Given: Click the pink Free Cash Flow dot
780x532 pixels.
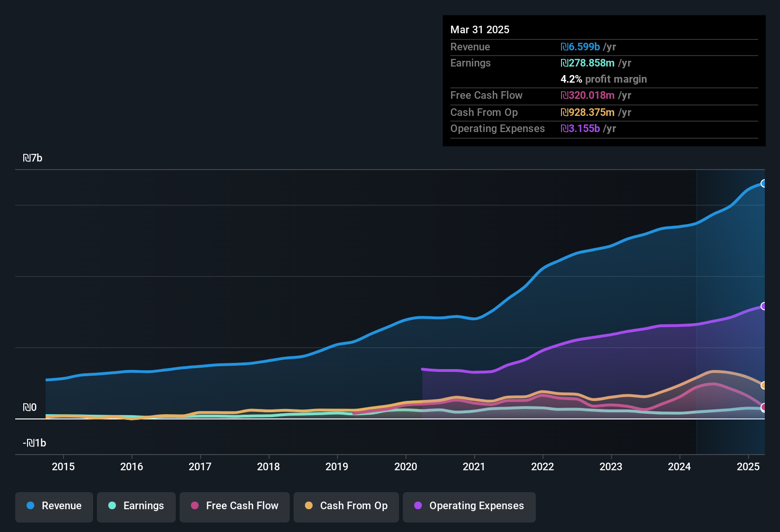Looking at the screenshot, I should coord(195,506).
